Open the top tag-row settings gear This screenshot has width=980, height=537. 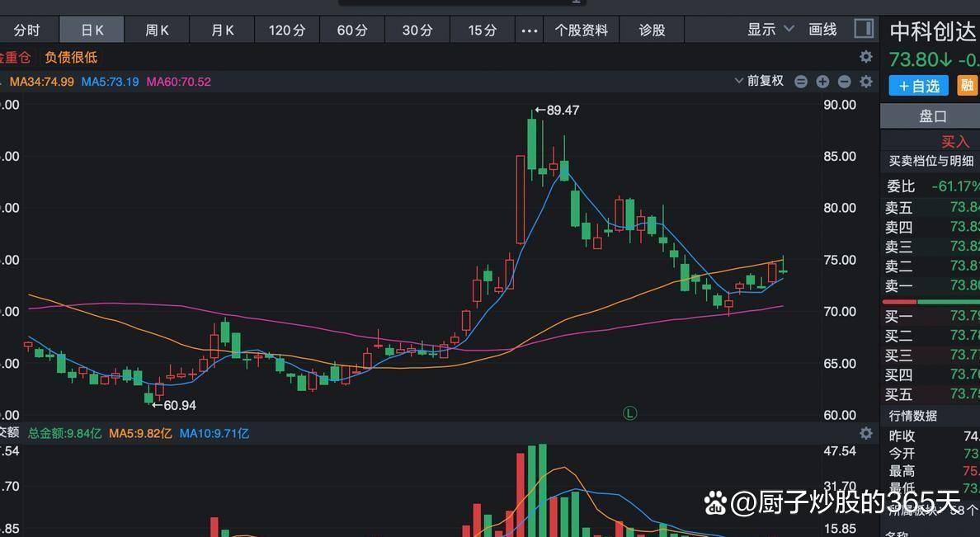865,57
